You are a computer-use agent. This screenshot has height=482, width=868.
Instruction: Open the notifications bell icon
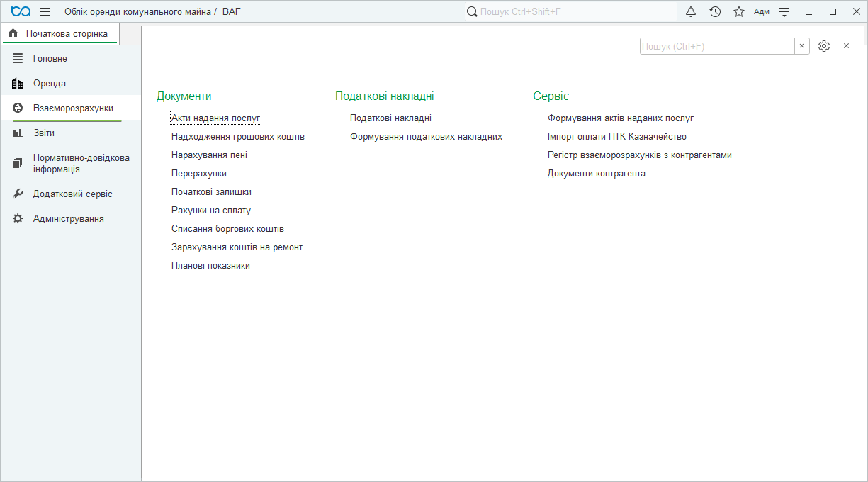pyautogui.click(x=691, y=11)
